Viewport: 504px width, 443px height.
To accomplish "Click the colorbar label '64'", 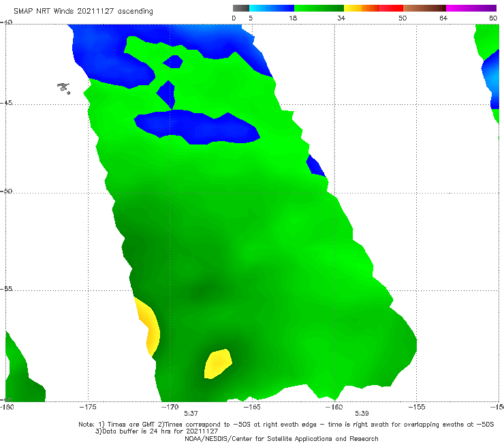I will click(443, 18).
